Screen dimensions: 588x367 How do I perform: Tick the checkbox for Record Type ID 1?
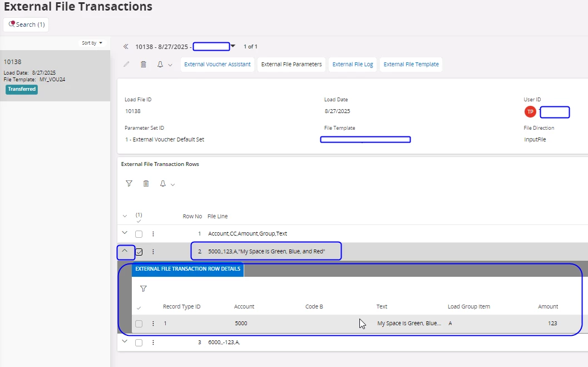(139, 324)
